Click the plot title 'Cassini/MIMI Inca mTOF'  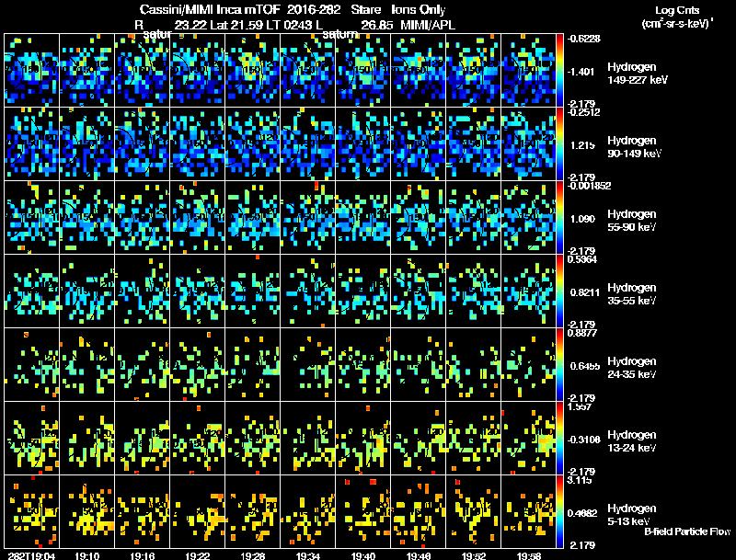210,10
